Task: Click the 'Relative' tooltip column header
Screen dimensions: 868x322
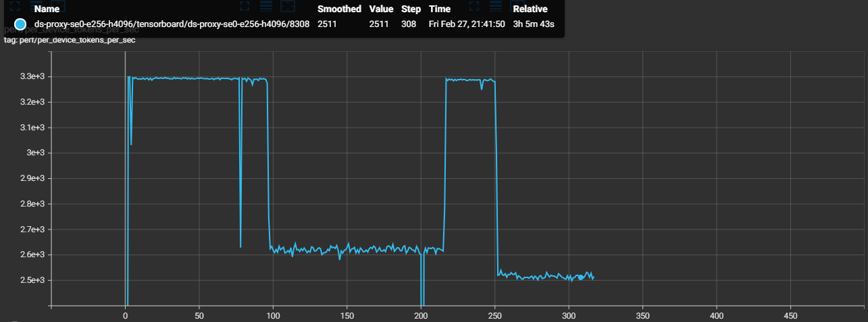Action: [530, 9]
